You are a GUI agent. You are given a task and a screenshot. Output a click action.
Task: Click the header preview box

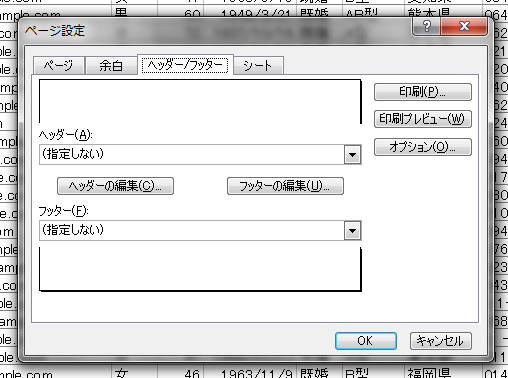pyautogui.click(x=200, y=101)
